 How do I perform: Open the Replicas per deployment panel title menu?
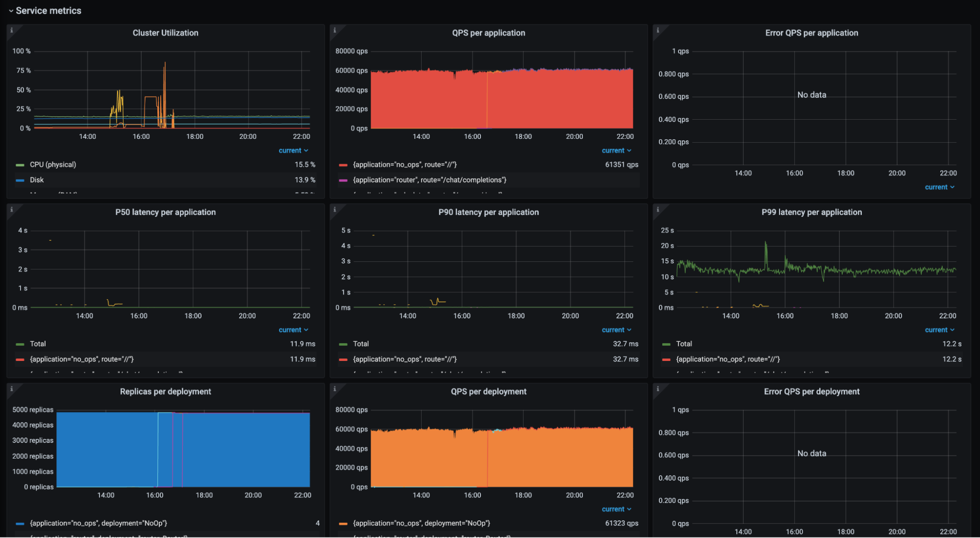click(x=165, y=391)
